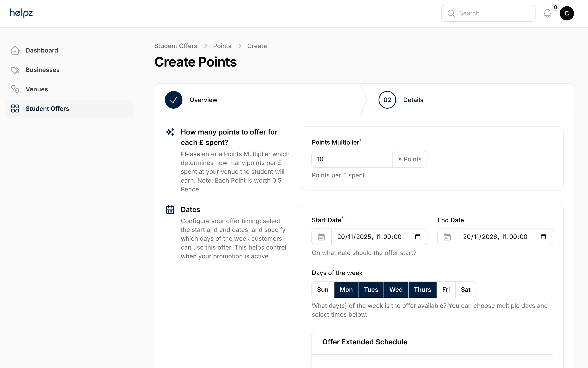Image resolution: width=588 pixels, height=368 pixels.
Task: Click the Overview completed checkmark circle
Action: coord(174,100)
